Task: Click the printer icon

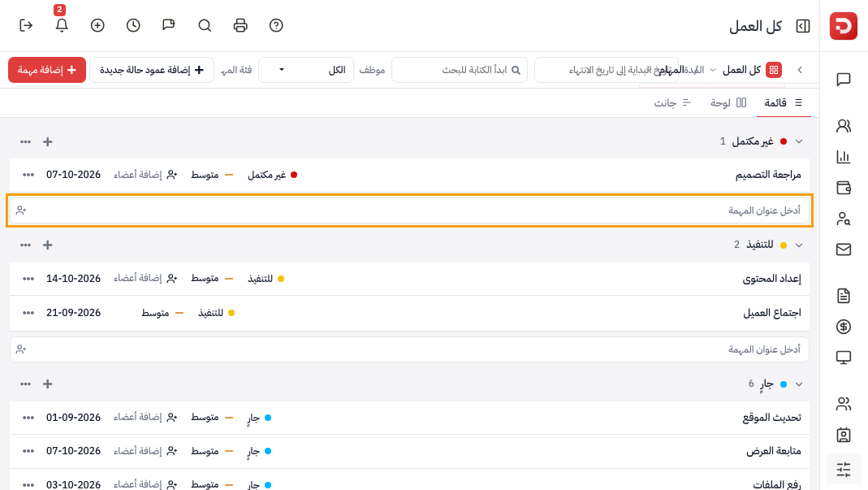Action: [240, 25]
